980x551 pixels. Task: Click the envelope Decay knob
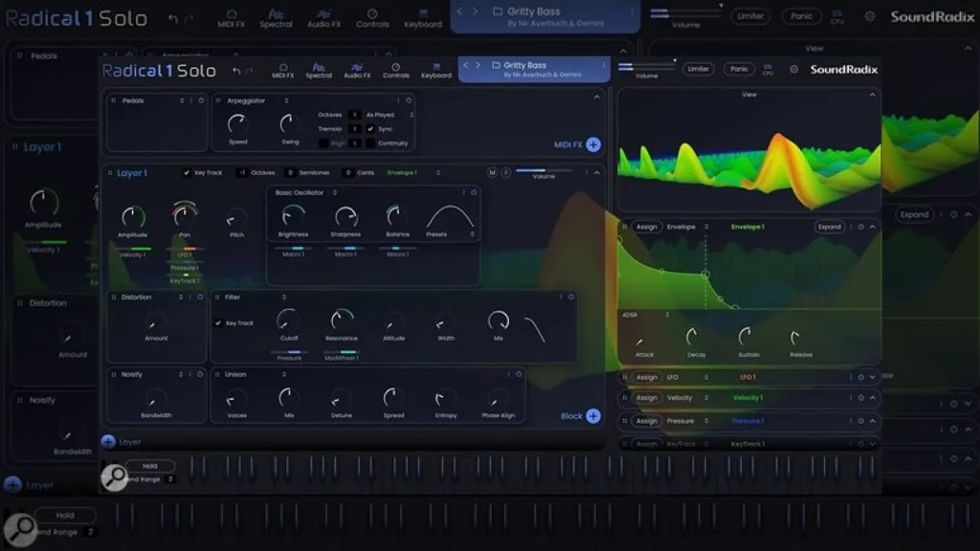coord(695,338)
